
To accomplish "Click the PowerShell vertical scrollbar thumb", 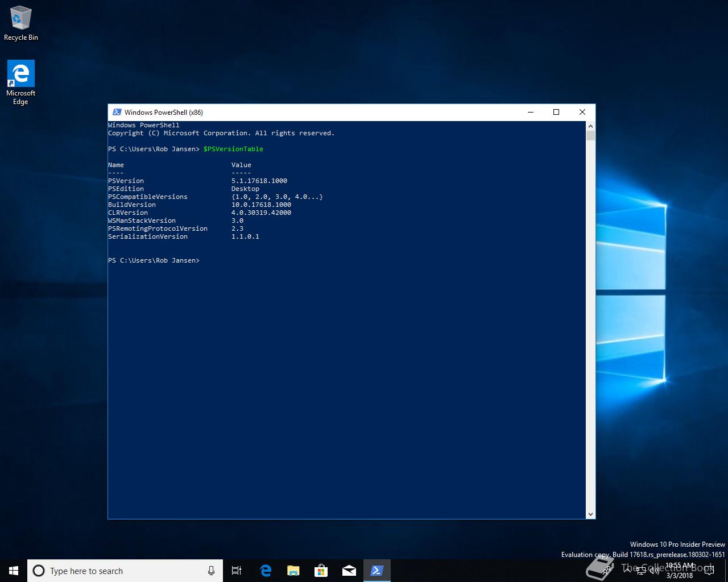I will [590, 135].
